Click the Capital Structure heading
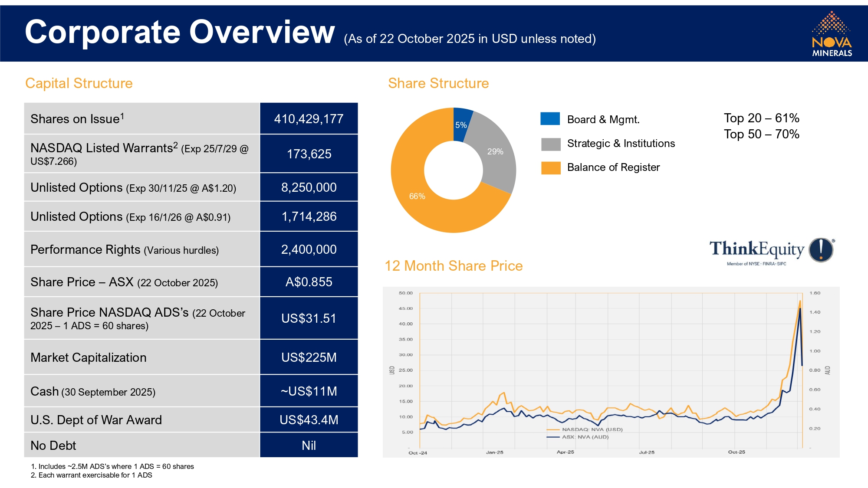 click(79, 83)
